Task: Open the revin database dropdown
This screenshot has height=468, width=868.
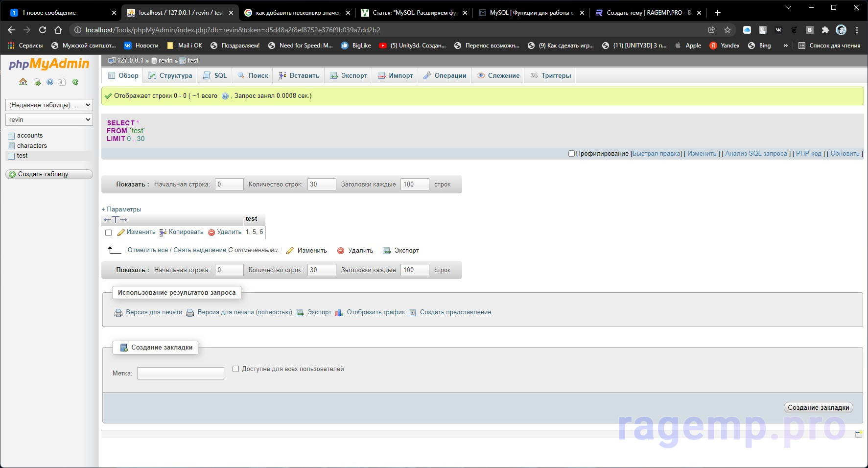Action: click(x=49, y=120)
